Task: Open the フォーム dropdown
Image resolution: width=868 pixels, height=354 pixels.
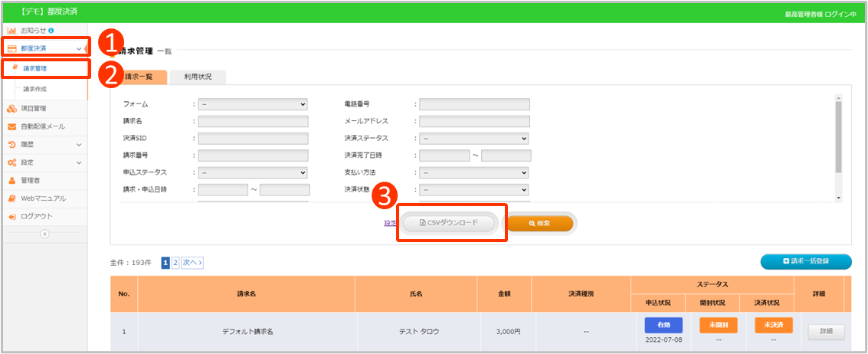Action: point(252,104)
